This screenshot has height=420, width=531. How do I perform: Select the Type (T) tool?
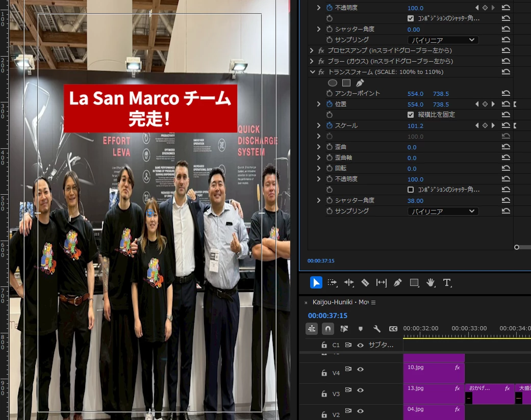pos(447,282)
